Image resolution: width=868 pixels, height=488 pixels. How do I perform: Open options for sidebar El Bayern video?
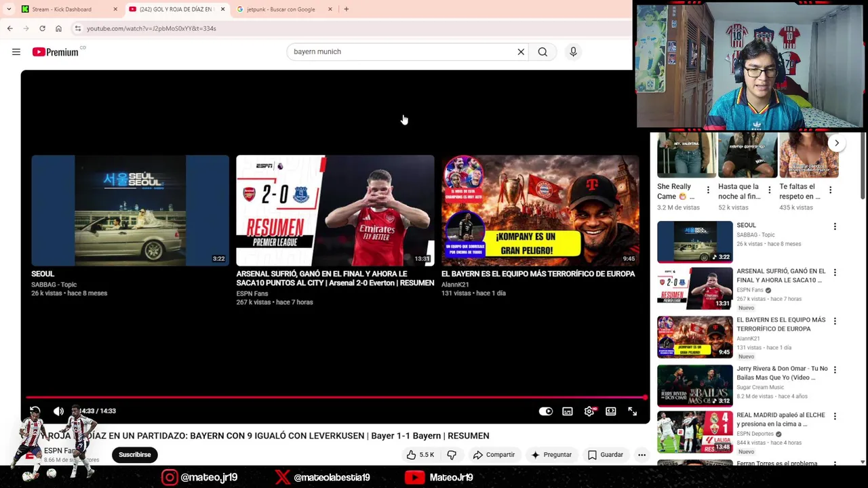[835, 321]
